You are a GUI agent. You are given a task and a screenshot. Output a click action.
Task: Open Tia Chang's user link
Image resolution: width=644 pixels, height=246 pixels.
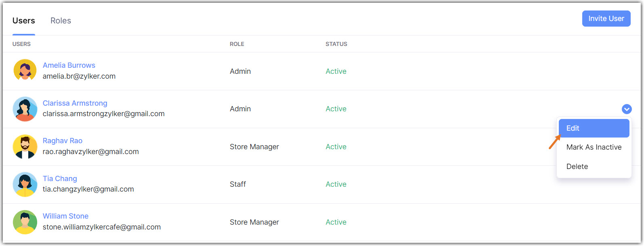point(60,179)
